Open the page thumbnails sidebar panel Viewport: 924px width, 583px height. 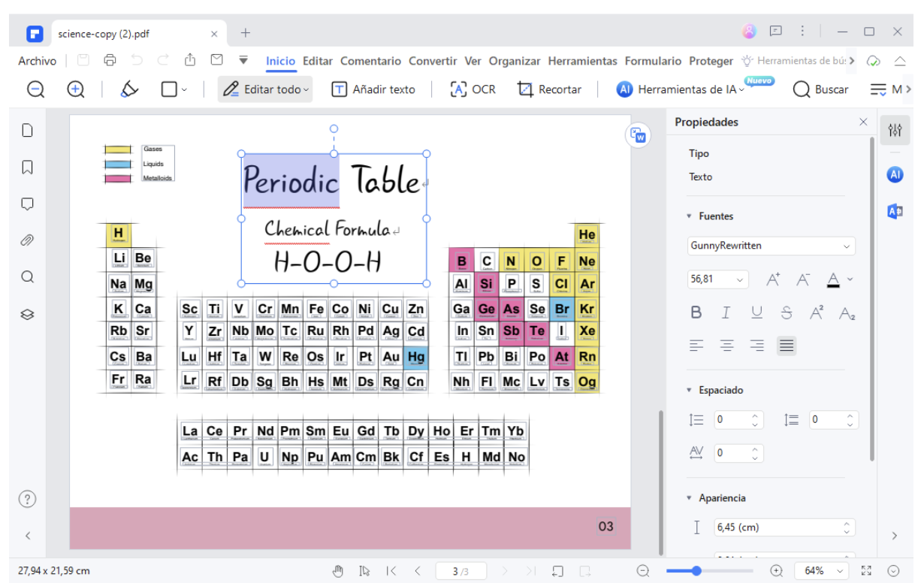tap(28, 130)
